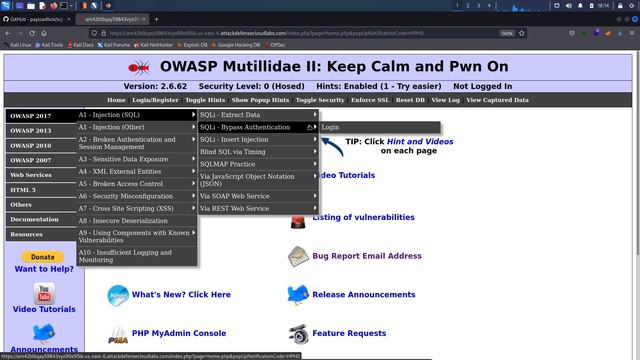Click Enforce SSL in the top bar
Screen dimensions: 640x360
(x=370, y=100)
